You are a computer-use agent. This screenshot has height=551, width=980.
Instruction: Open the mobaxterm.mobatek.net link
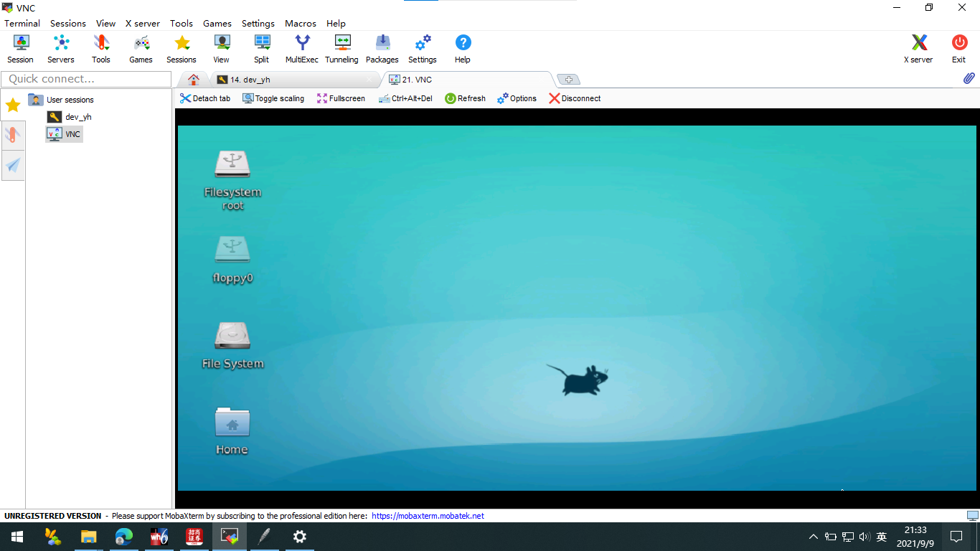(x=428, y=516)
